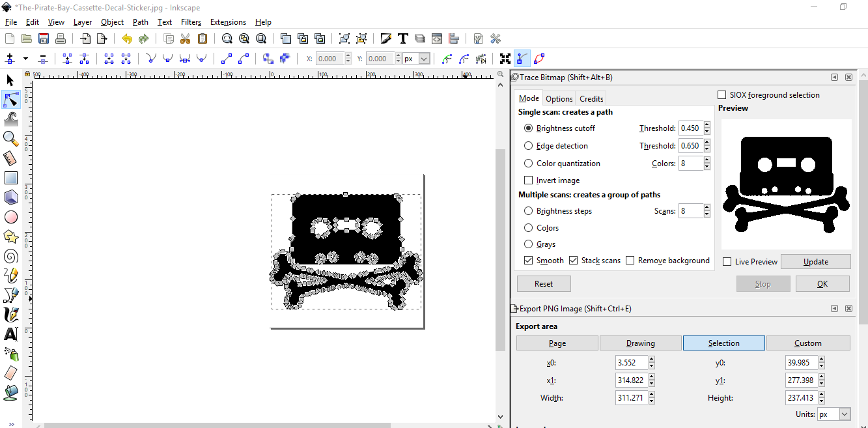Select the 3D Box tool
Image resolution: width=868 pixels, height=428 pixels.
click(x=10, y=197)
